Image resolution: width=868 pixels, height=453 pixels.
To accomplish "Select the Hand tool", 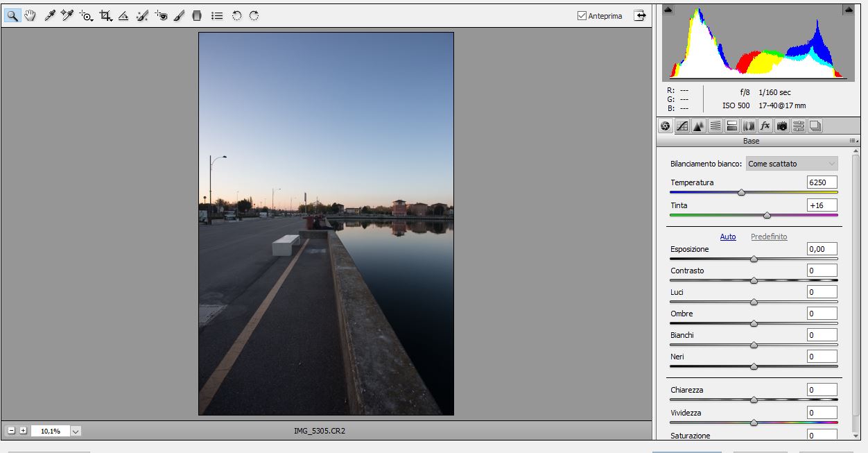I will point(30,15).
